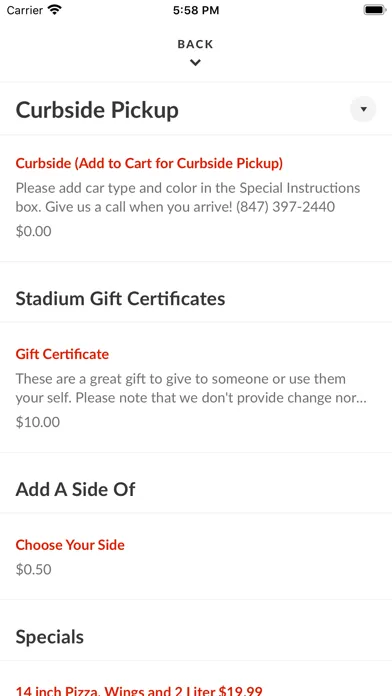Tap the battery icon in the status bar
This screenshot has width=392, height=696.
375,10
